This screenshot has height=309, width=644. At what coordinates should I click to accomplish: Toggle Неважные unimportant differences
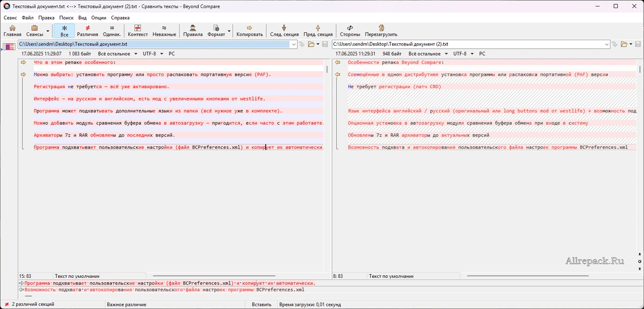pos(164,31)
